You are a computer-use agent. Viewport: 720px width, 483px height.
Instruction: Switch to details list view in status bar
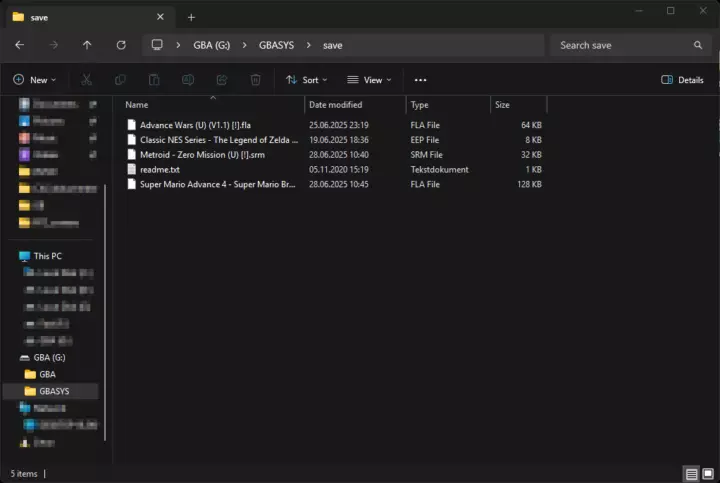tap(692, 473)
